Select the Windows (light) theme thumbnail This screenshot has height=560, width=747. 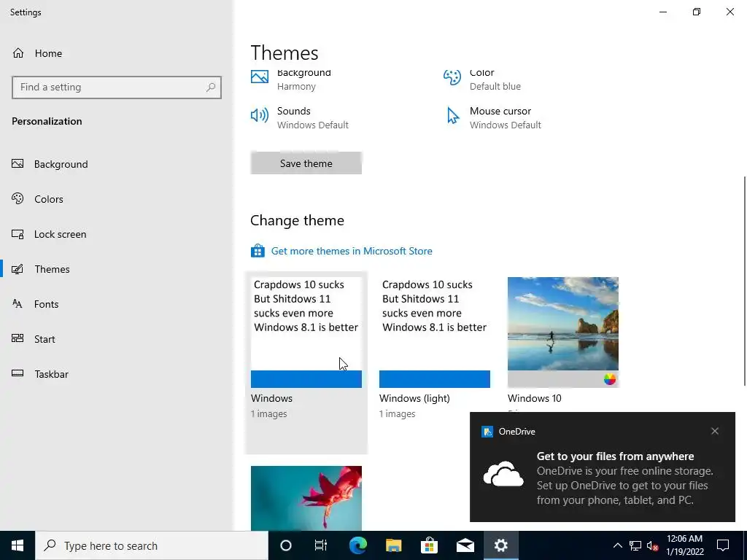pyautogui.click(x=435, y=332)
